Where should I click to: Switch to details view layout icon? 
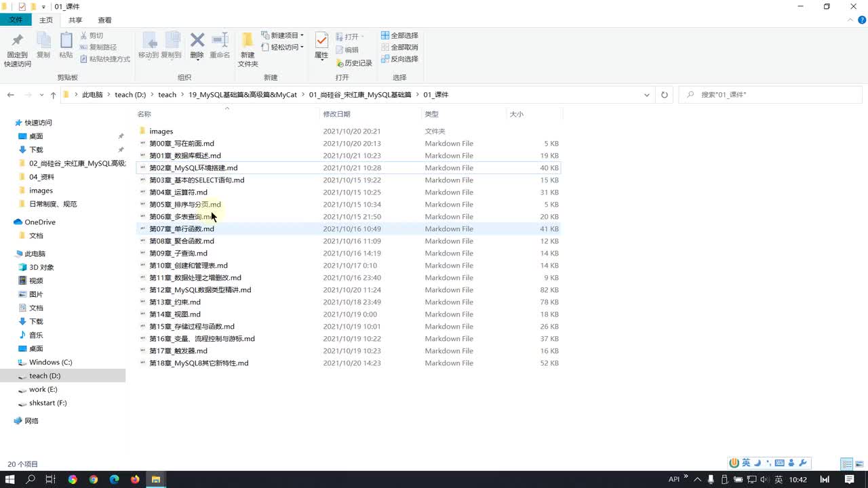[x=847, y=464]
